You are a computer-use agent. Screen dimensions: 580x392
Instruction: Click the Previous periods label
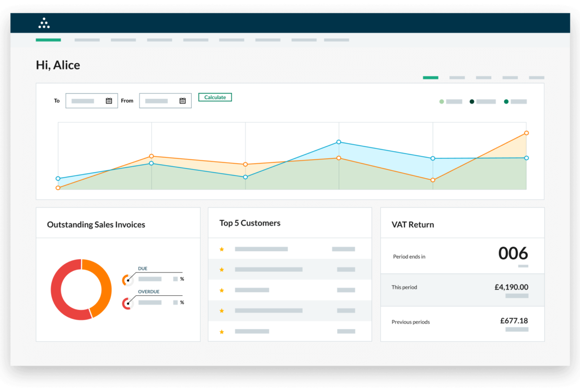[411, 322]
